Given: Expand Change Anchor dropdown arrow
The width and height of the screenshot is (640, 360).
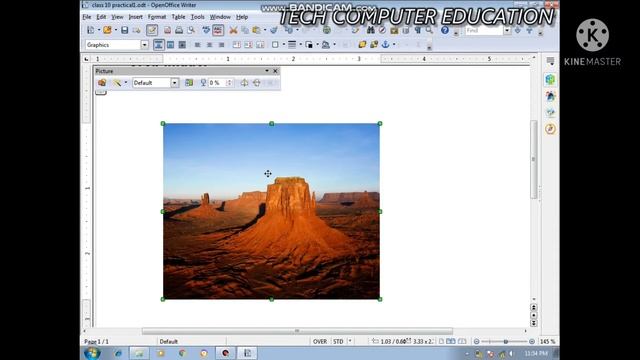Looking at the screenshot, I should click(394, 45).
